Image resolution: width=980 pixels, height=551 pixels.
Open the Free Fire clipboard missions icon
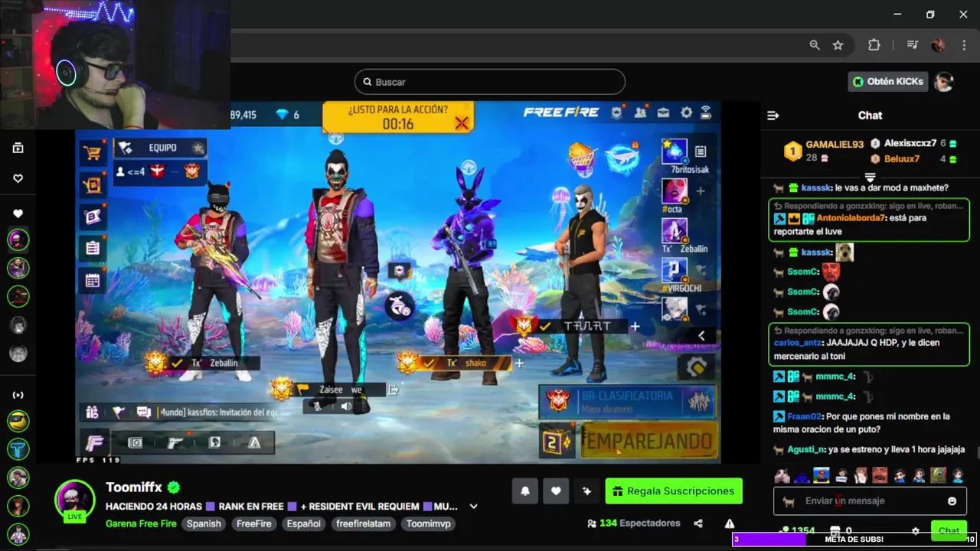93,248
